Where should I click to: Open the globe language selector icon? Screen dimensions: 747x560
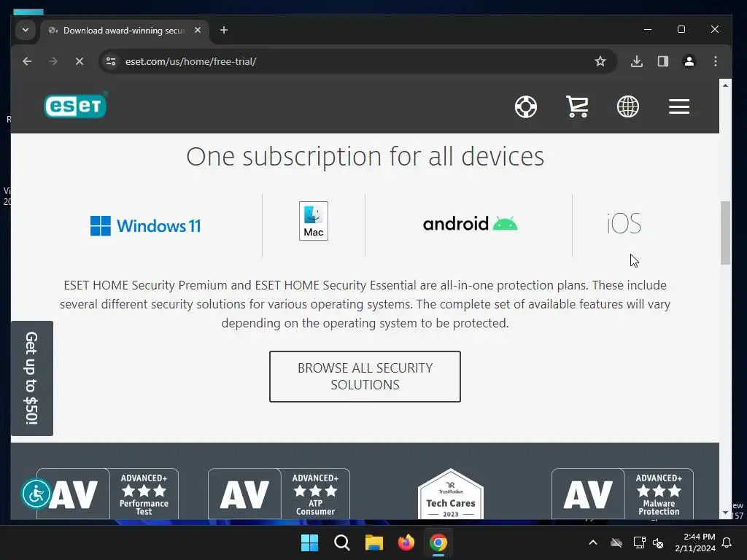click(628, 106)
